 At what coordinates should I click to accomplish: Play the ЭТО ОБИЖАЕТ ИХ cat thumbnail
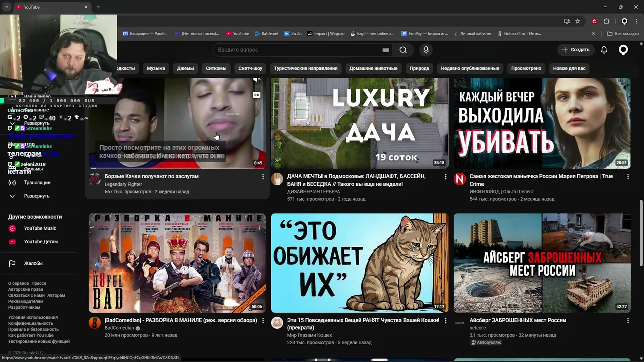359,263
